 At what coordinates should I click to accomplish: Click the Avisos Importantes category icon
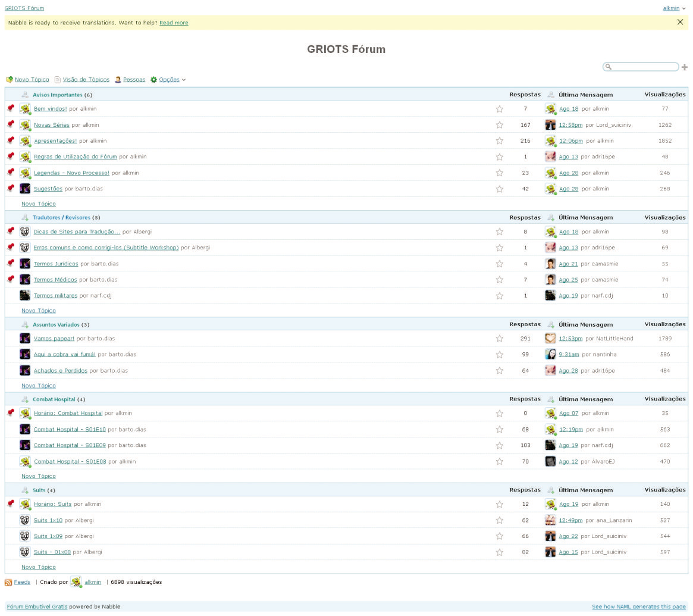pos(25,95)
